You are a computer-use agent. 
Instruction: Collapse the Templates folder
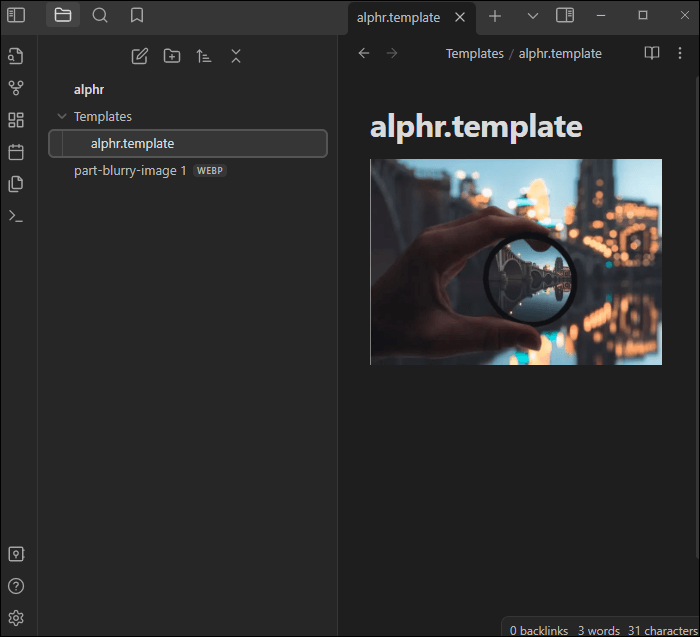click(x=62, y=117)
